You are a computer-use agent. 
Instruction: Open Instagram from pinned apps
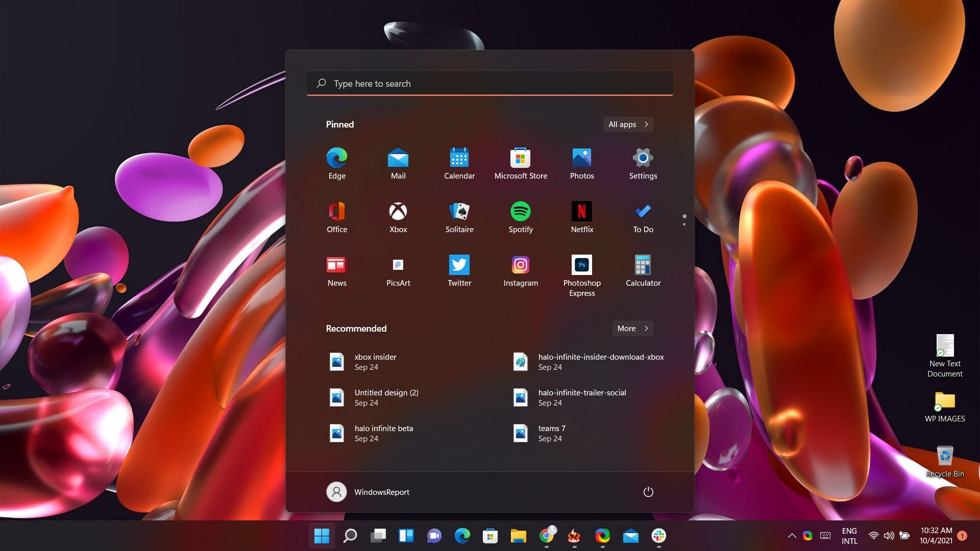pyautogui.click(x=520, y=265)
